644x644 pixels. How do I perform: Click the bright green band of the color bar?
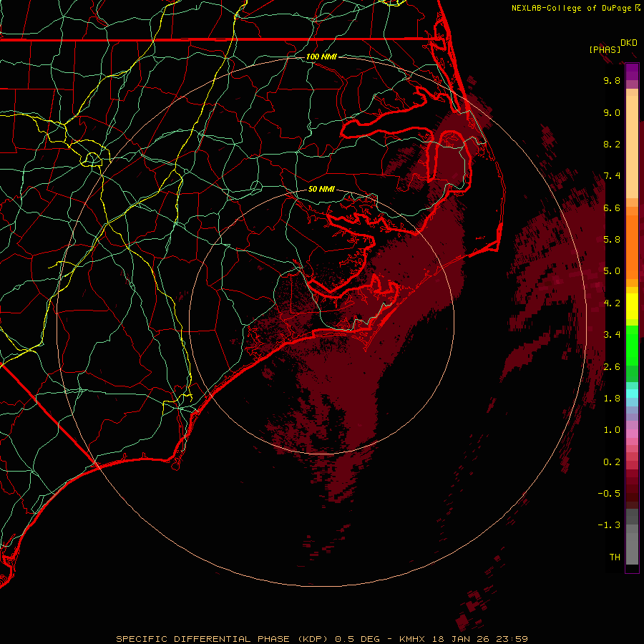coord(632,345)
